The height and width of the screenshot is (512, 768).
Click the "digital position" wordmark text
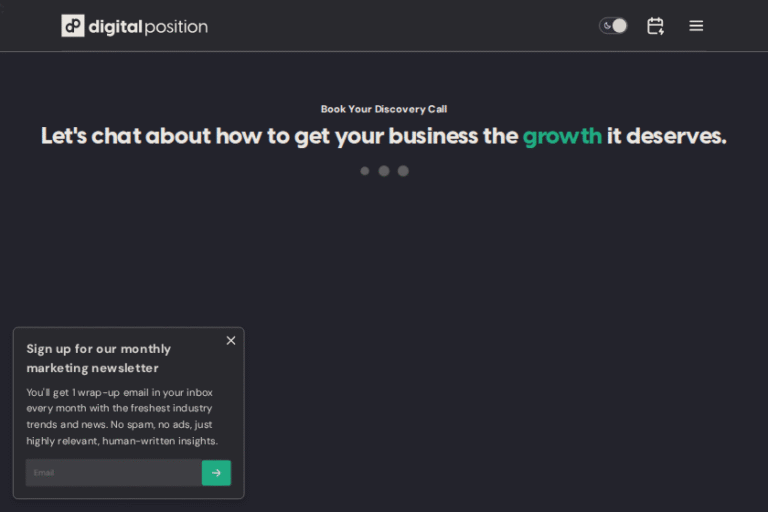click(148, 27)
